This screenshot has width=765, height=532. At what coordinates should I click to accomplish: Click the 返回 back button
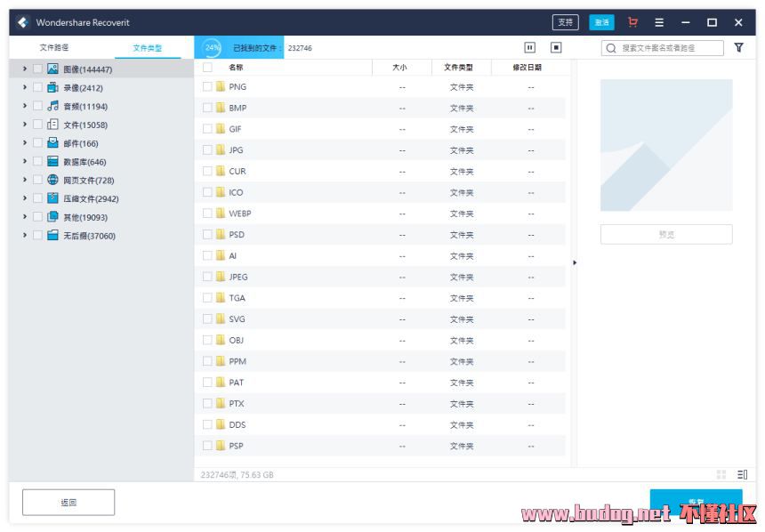click(x=68, y=503)
